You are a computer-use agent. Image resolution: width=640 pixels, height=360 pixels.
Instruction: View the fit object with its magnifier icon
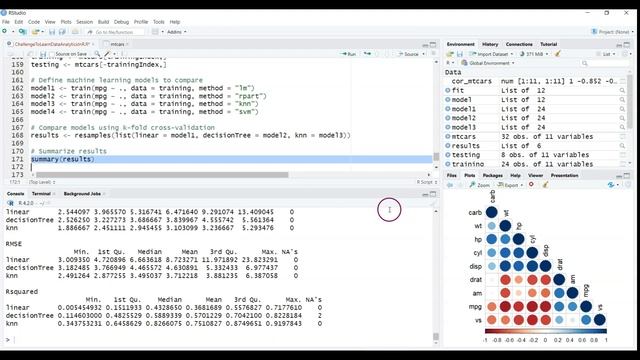(622, 90)
